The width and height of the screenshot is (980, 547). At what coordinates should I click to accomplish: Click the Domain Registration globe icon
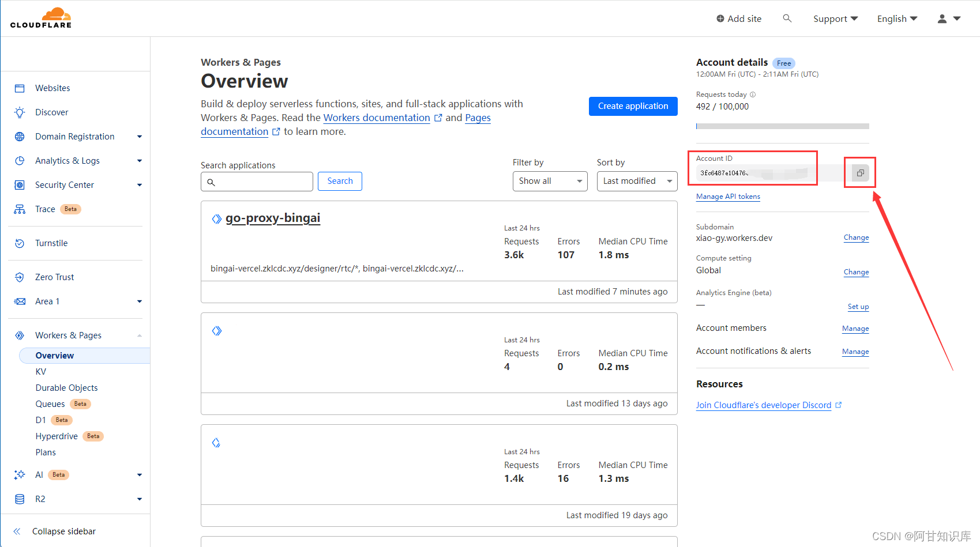(20, 137)
